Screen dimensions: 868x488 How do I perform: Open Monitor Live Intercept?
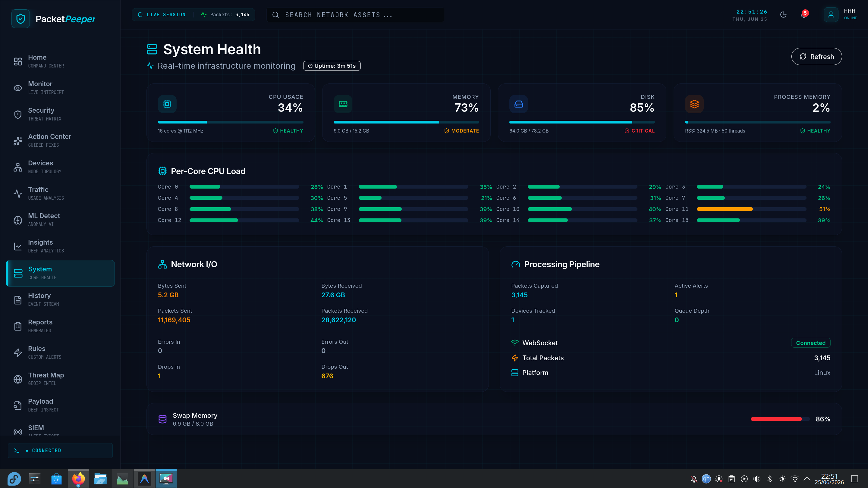click(x=60, y=88)
